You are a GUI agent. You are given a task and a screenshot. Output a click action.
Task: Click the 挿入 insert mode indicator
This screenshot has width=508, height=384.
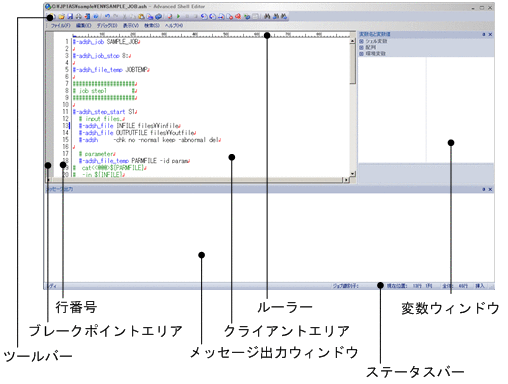point(480,286)
